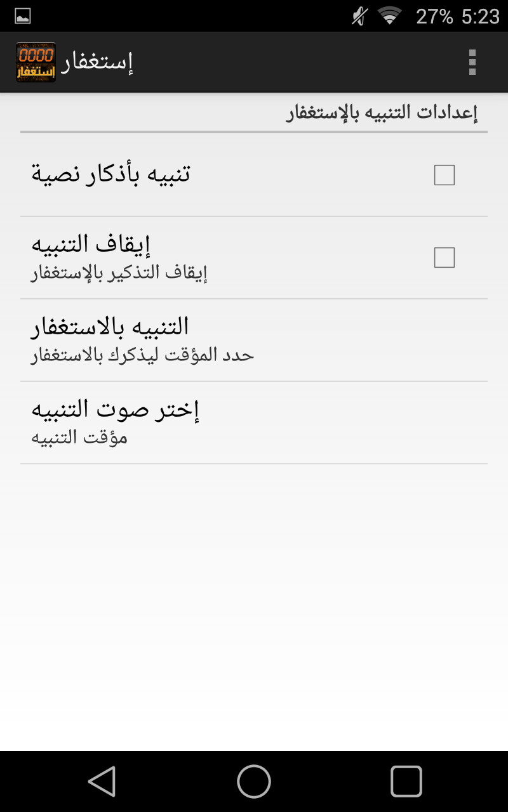
Task: Tap the Istighfar app logo icon
Action: [x=36, y=62]
